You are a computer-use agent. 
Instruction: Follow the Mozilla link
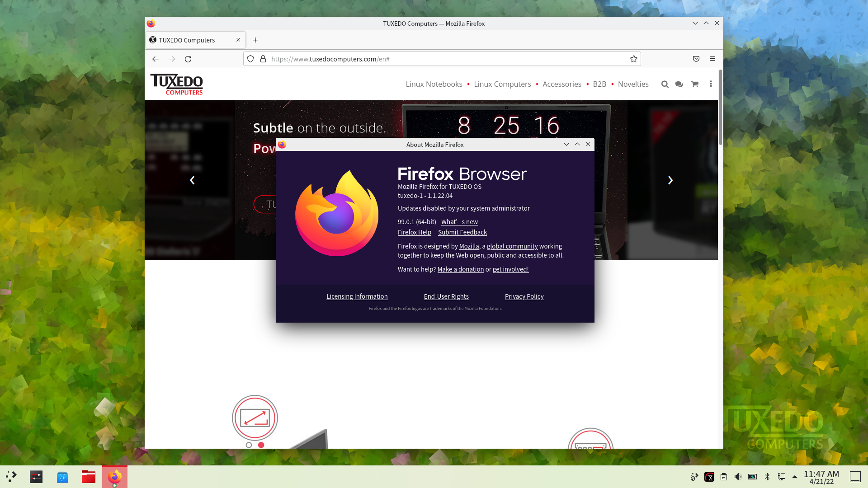tap(469, 246)
